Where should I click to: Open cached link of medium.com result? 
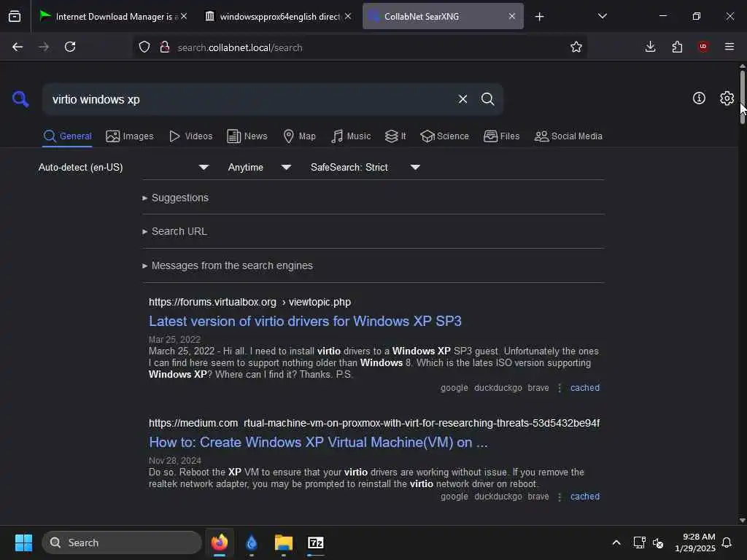(x=585, y=497)
